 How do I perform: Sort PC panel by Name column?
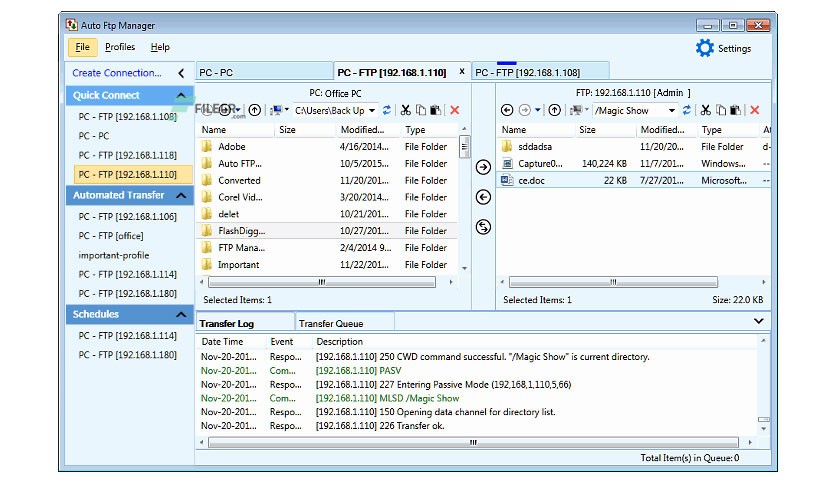click(x=236, y=130)
